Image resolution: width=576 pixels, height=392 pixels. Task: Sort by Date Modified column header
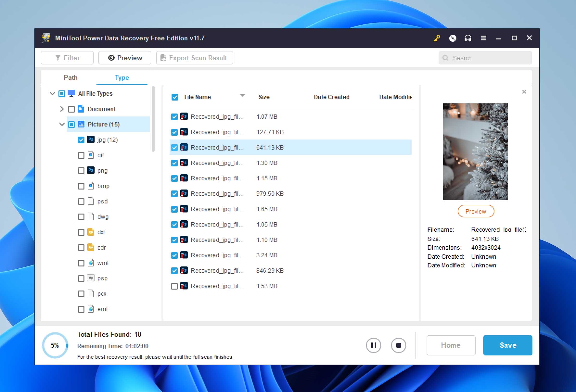(396, 97)
